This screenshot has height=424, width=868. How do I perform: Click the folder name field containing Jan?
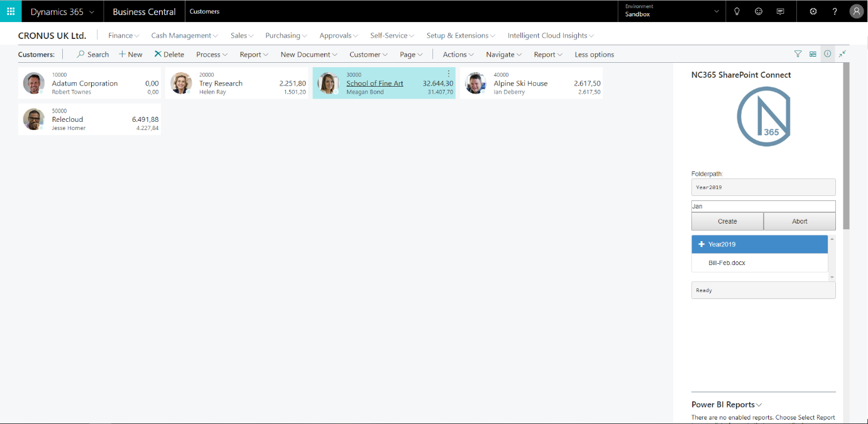[763, 206]
